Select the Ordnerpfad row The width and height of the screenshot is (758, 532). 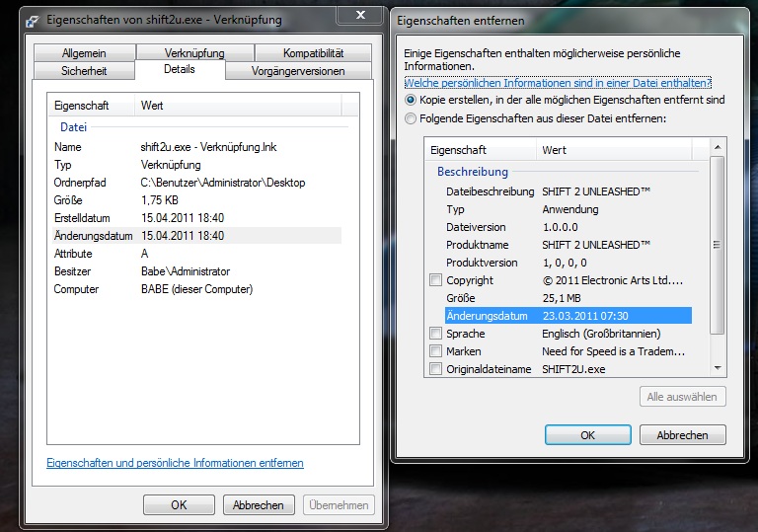tap(196, 183)
